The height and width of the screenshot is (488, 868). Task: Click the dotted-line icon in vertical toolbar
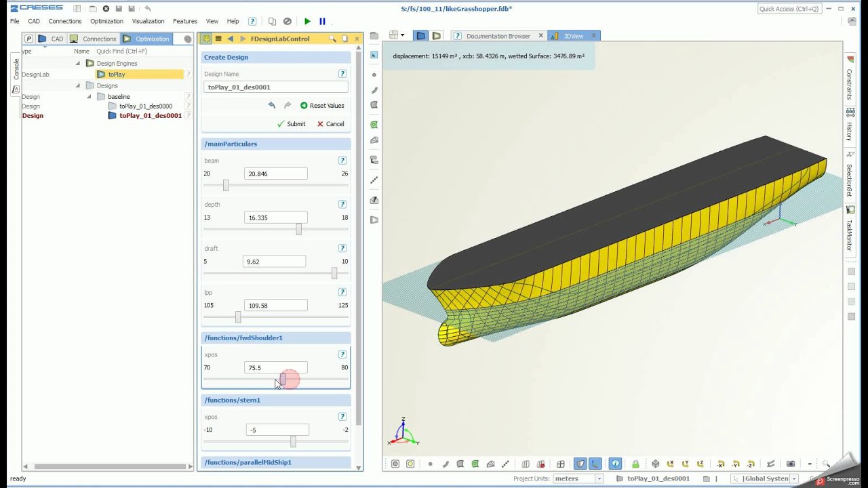pos(374,180)
